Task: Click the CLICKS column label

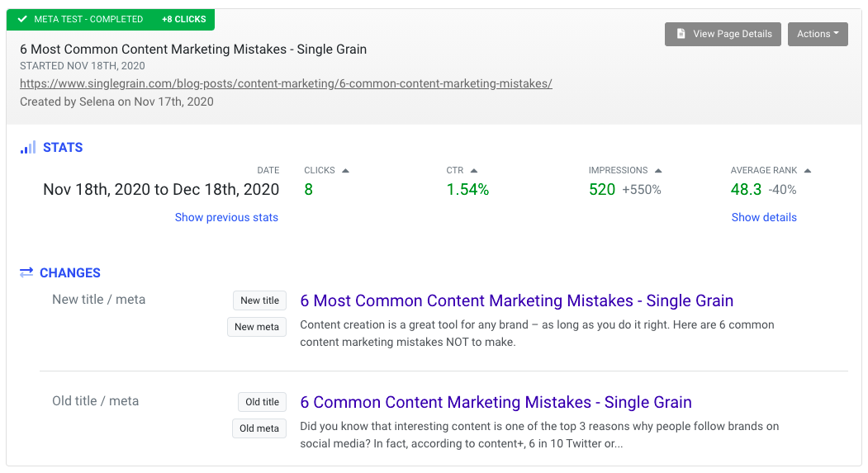Action: [x=320, y=170]
